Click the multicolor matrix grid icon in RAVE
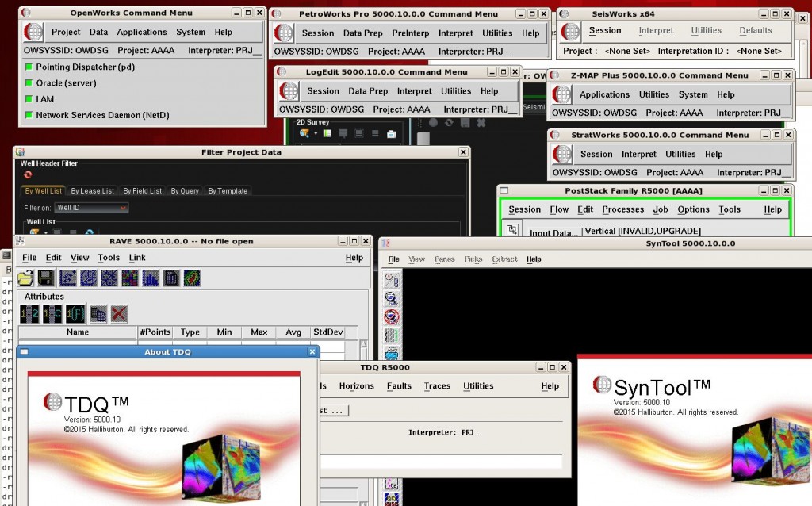812x506 pixels. (x=130, y=278)
